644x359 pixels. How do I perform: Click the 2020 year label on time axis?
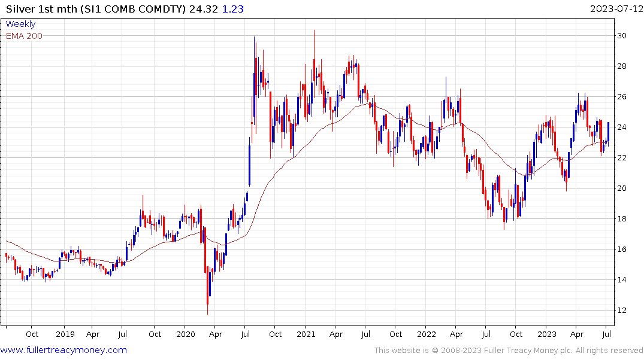[x=186, y=334]
